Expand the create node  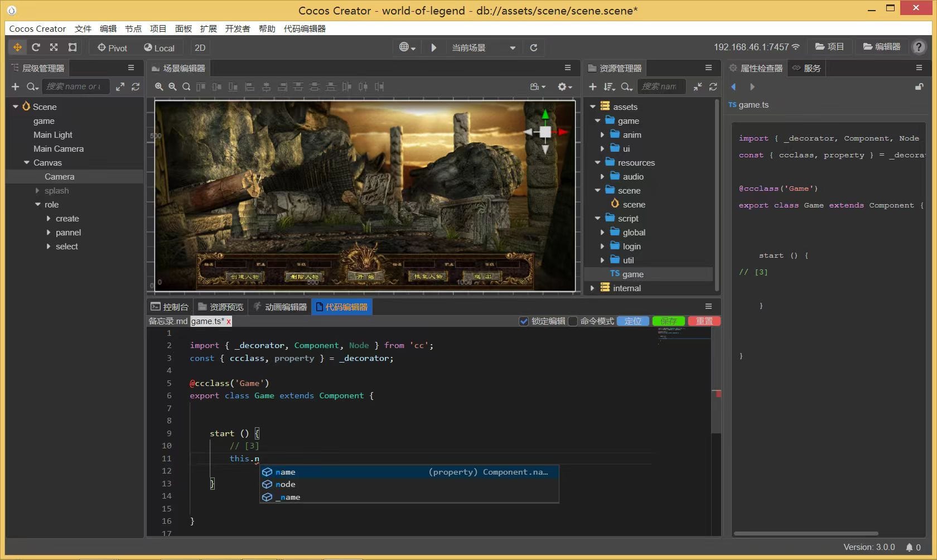tap(49, 219)
